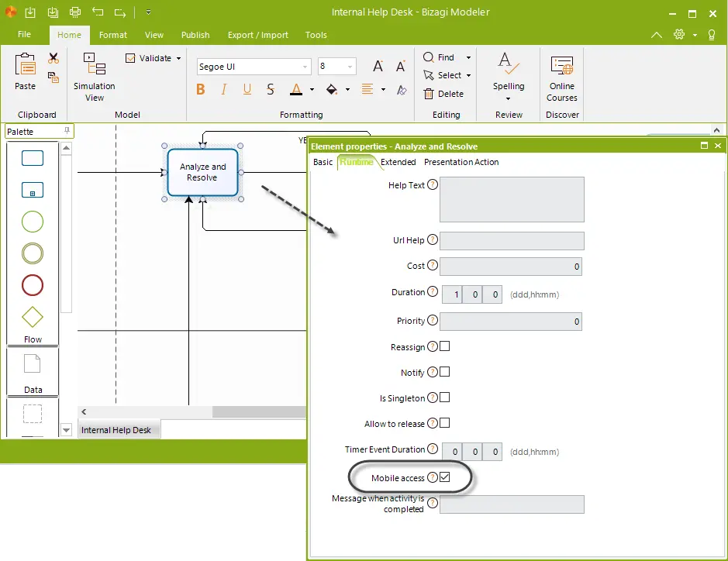Uncheck the Mobile access checkbox

(445, 477)
